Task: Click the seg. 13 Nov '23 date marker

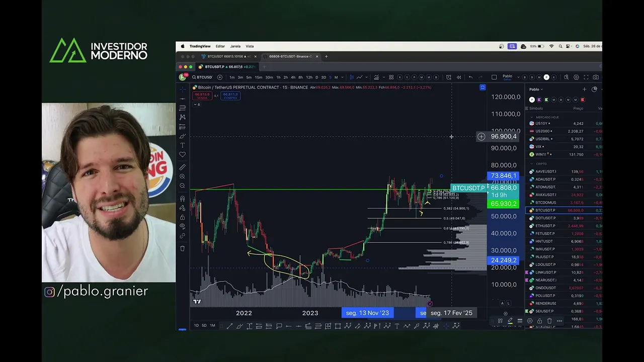Action: point(367,313)
